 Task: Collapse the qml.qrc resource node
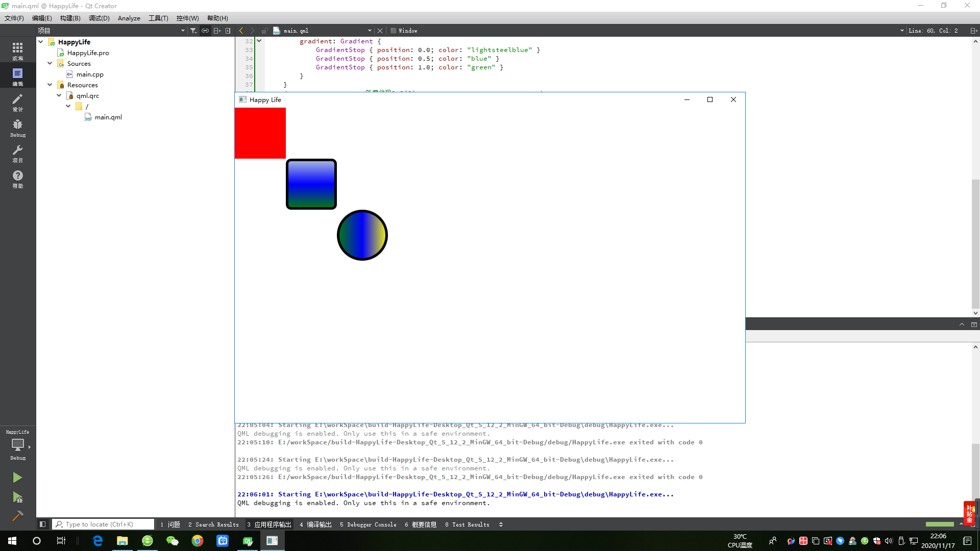click(59, 95)
